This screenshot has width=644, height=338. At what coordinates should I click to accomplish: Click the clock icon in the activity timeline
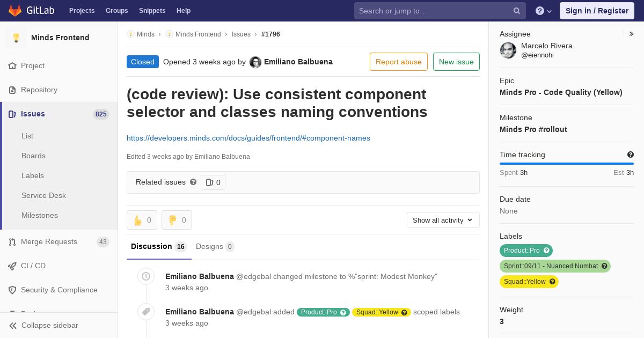pos(146,276)
